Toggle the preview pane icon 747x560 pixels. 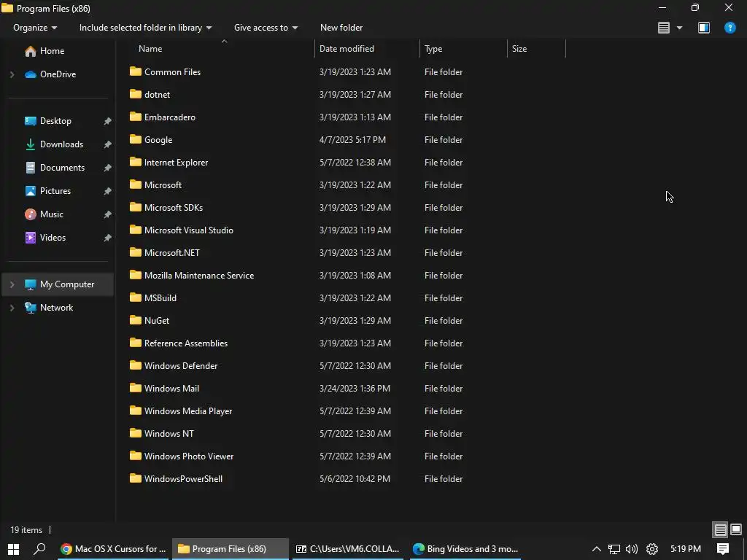tap(704, 28)
